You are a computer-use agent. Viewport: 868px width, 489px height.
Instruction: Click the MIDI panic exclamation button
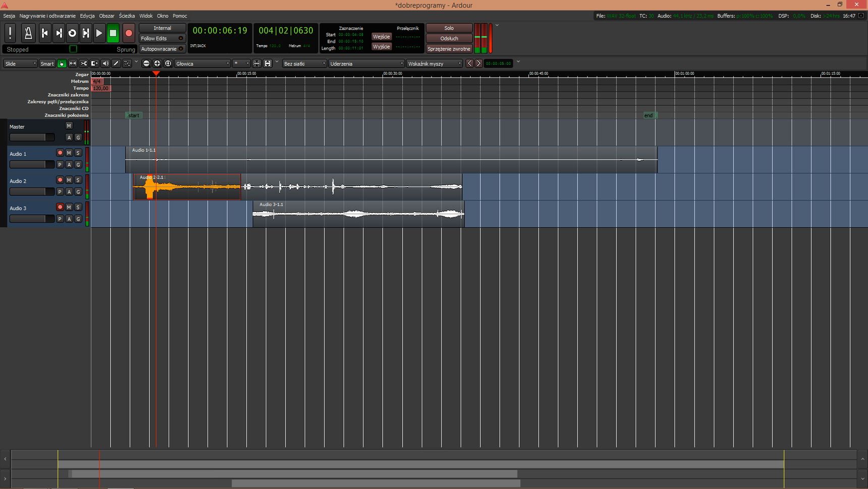10,33
